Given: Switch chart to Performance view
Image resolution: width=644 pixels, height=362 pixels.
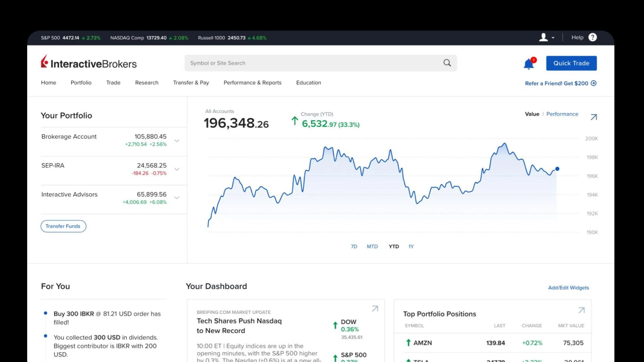Looking at the screenshot, I should point(562,114).
